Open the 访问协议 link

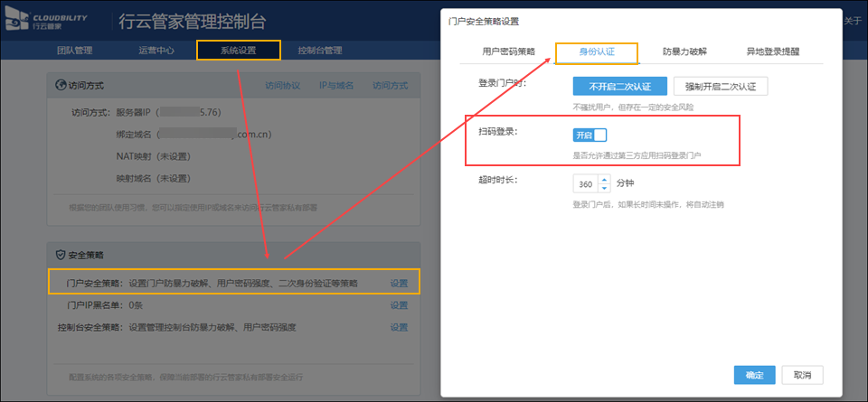click(282, 86)
